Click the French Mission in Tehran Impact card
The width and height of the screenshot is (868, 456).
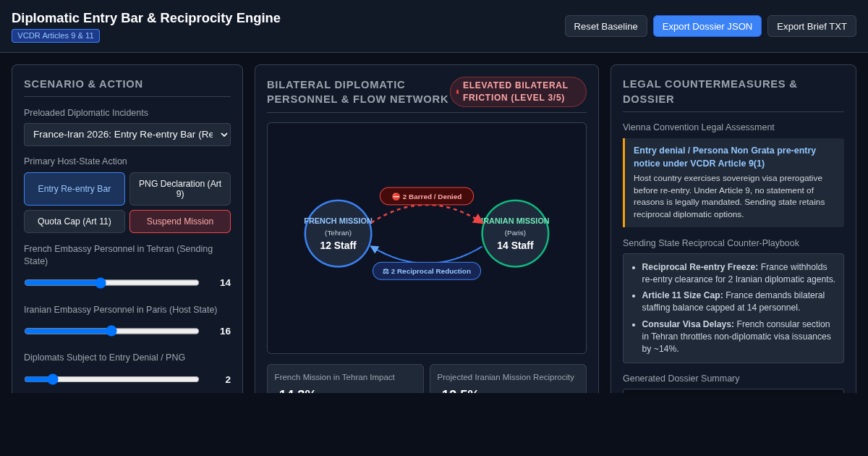point(345,379)
